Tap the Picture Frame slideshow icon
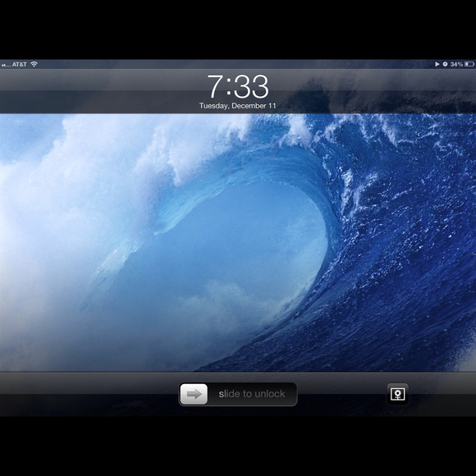476x476 pixels. [x=397, y=394]
